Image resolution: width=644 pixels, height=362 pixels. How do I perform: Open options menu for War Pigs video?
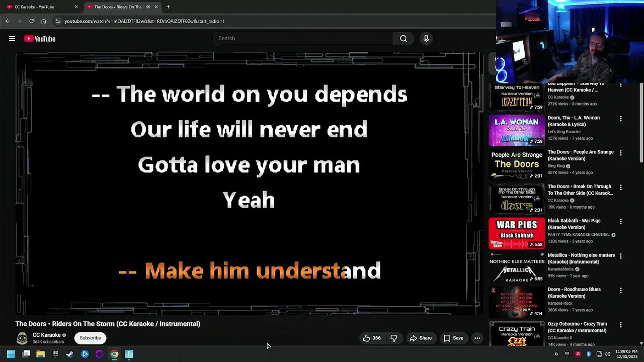[x=620, y=222]
